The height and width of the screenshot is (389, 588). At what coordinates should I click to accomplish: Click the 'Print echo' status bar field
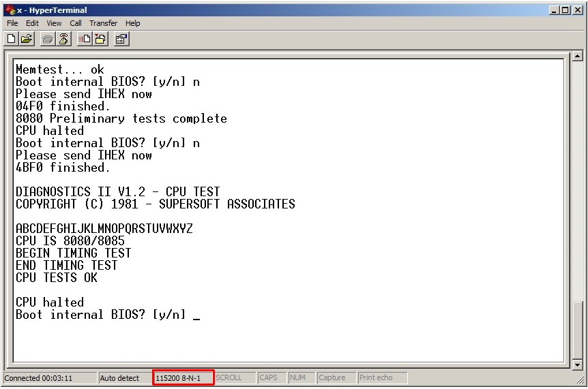click(x=383, y=378)
